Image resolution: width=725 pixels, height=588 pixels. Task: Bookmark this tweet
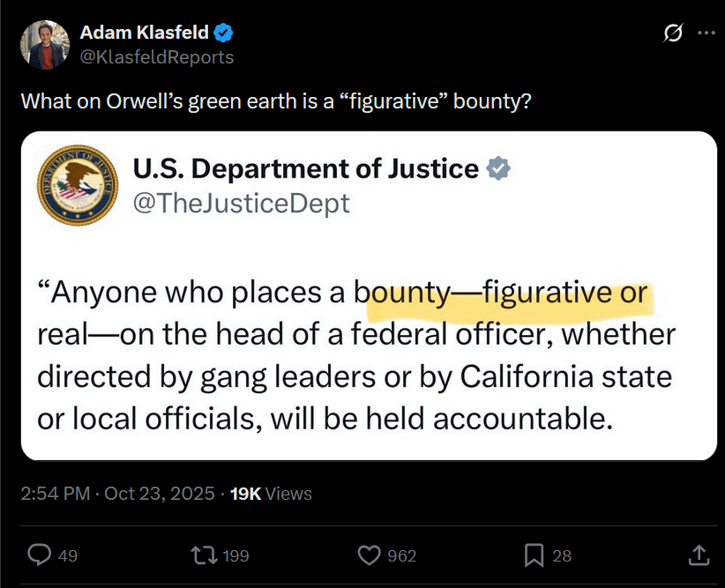coord(534,555)
